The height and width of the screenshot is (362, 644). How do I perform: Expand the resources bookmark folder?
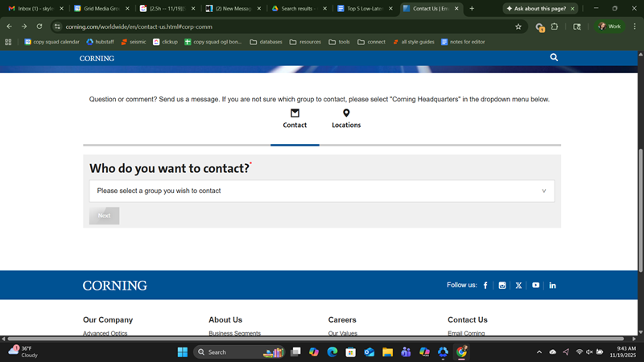click(x=305, y=42)
